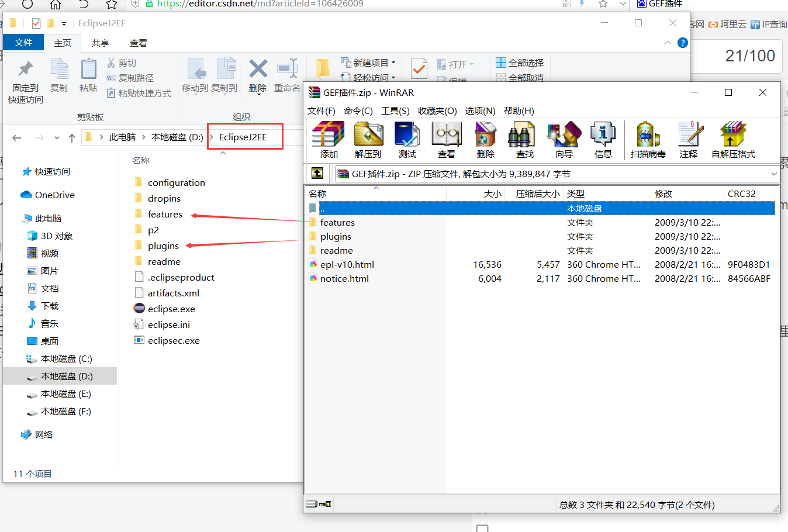Switch to Explorer View (查看) tab
Image resolution: width=788 pixels, height=532 pixels.
tap(139, 43)
